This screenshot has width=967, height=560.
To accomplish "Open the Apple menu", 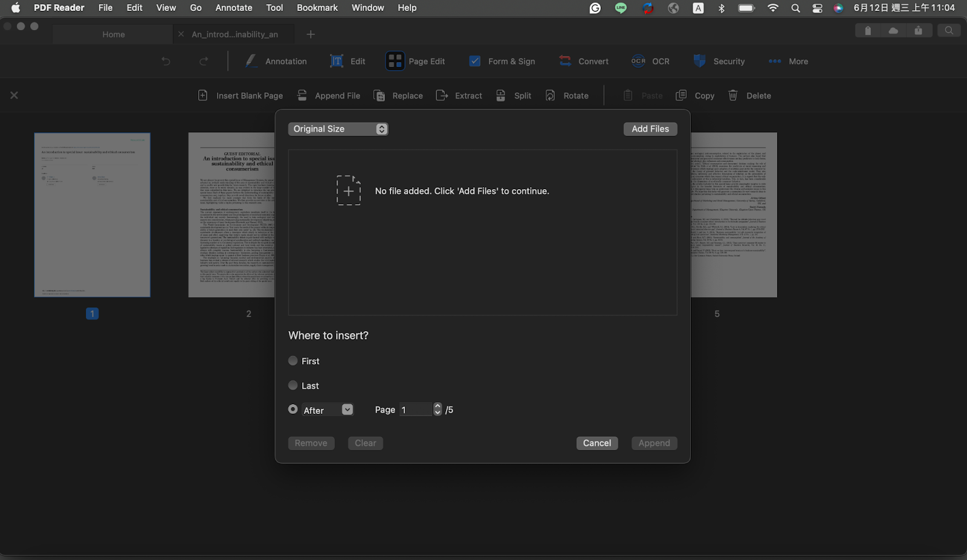I will click(16, 8).
